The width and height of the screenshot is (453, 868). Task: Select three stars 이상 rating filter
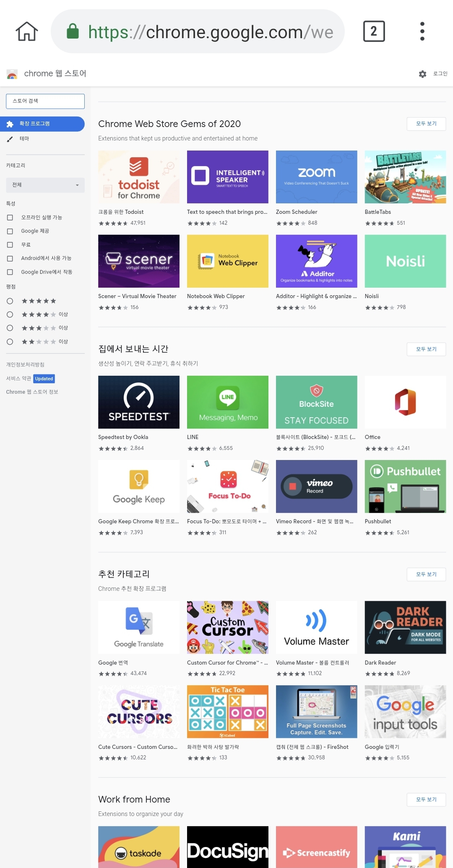coord(10,328)
